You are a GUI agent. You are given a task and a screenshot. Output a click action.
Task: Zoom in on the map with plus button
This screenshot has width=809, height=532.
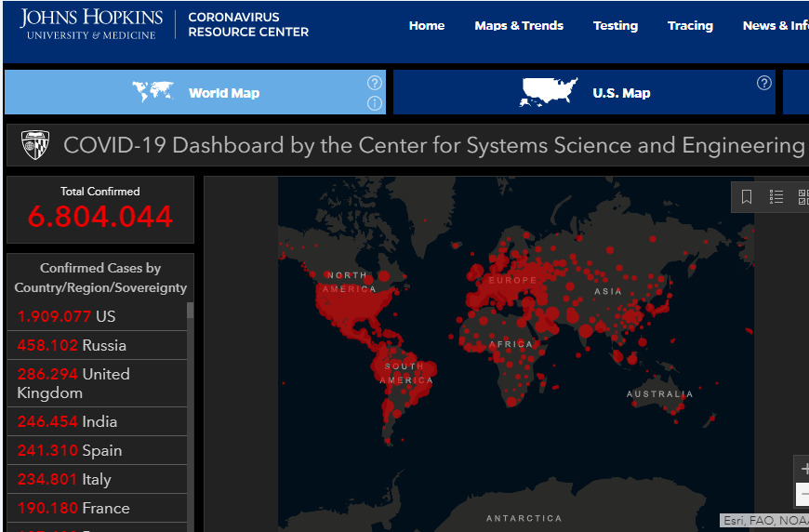pyautogui.click(x=802, y=469)
